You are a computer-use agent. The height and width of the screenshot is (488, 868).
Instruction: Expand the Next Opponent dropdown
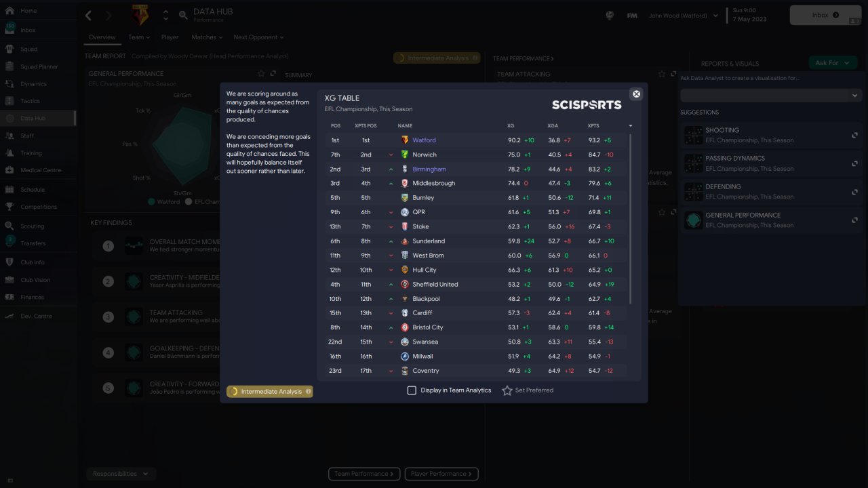click(258, 37)
